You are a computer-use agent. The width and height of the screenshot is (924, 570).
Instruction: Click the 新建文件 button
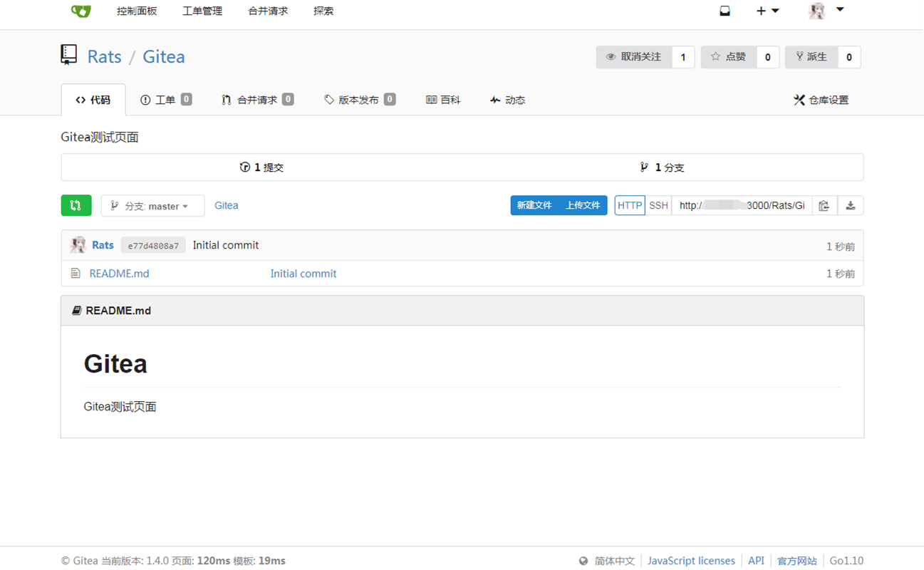534,205
